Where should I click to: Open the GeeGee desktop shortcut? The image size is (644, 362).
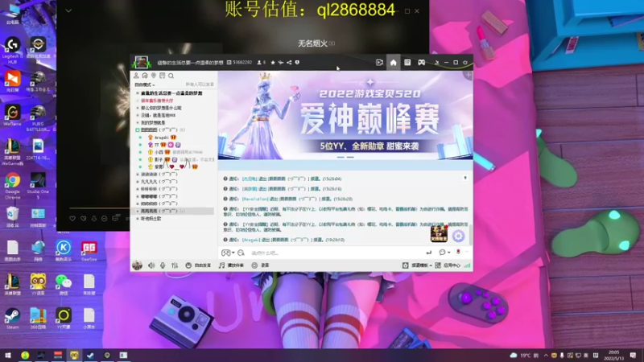tap(89, 251)
